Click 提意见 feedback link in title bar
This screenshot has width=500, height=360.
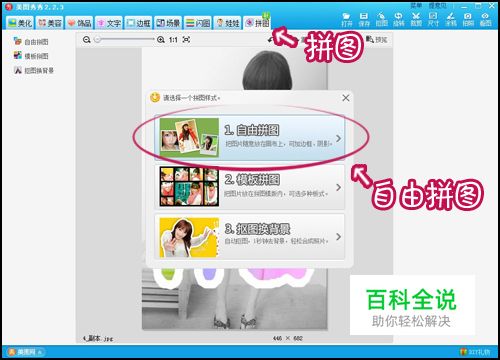pos(437,5)
